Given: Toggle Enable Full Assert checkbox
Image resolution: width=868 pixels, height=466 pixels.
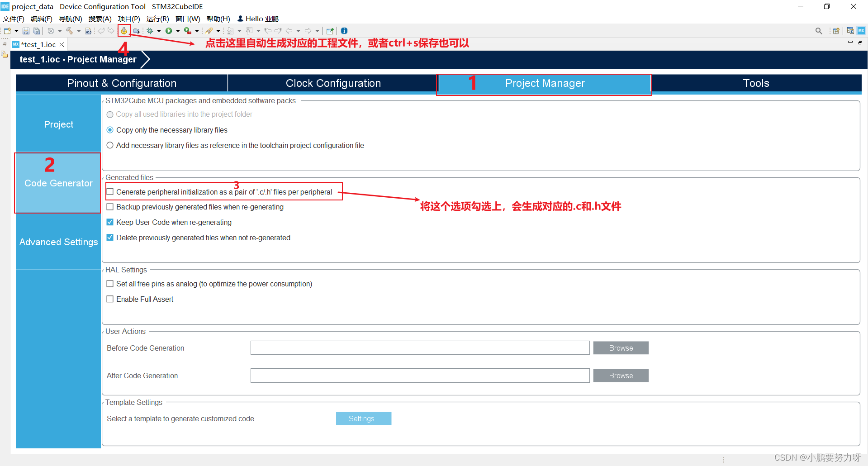Looking at the screenshot, I should (x=110, y=299).
